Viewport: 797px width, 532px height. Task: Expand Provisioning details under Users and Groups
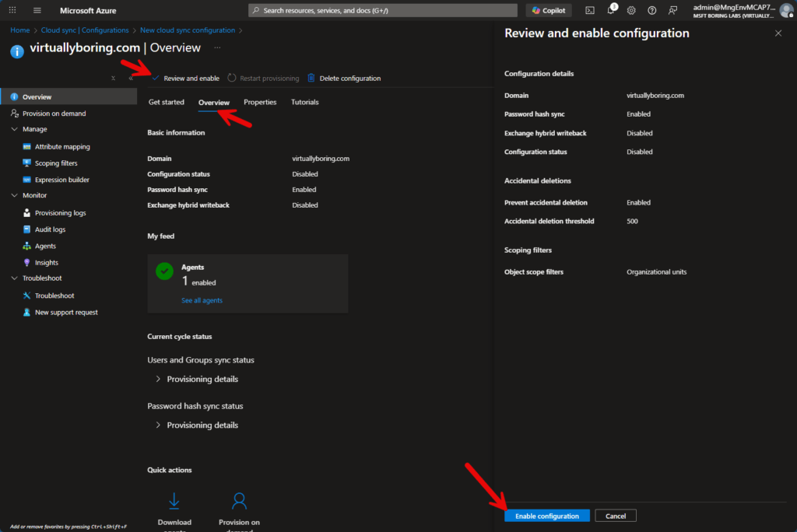(x=197, y=379)
